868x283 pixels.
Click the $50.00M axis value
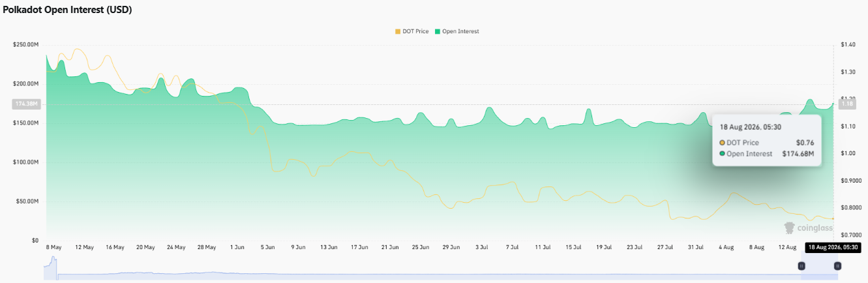click(x=27, y=201)
